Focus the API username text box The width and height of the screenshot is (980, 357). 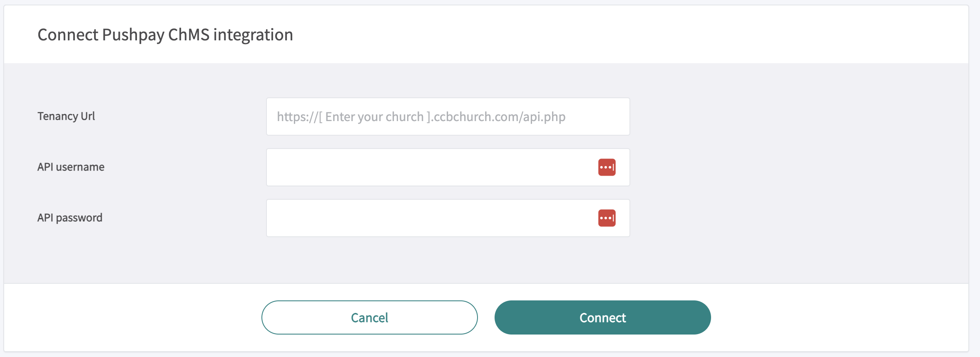pos(429,167)
